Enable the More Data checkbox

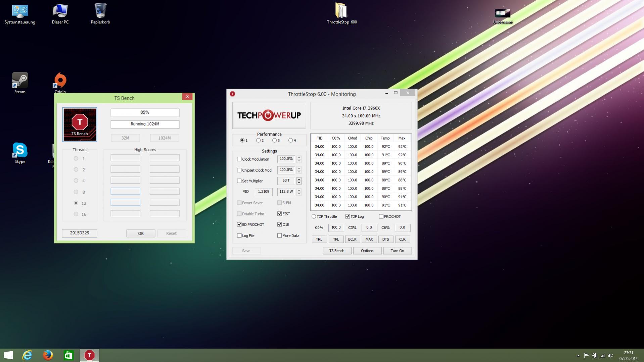pyautogui.click(x=279, y=236)
